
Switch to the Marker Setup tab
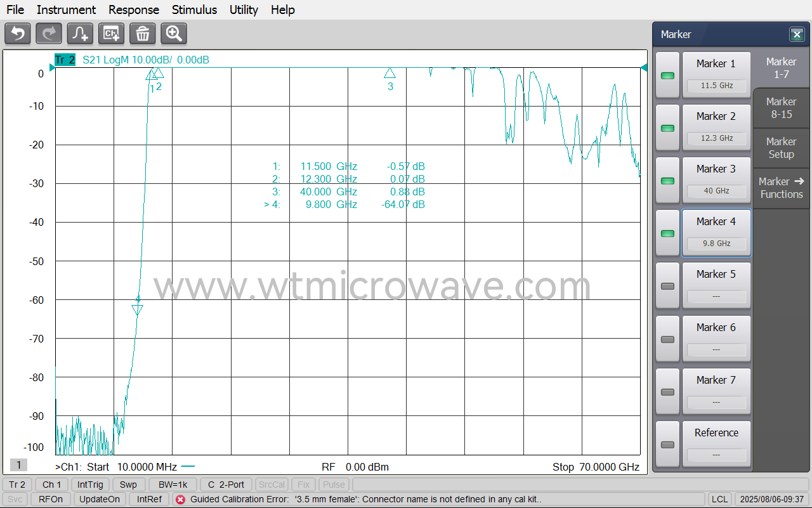(x=781, y=148)
